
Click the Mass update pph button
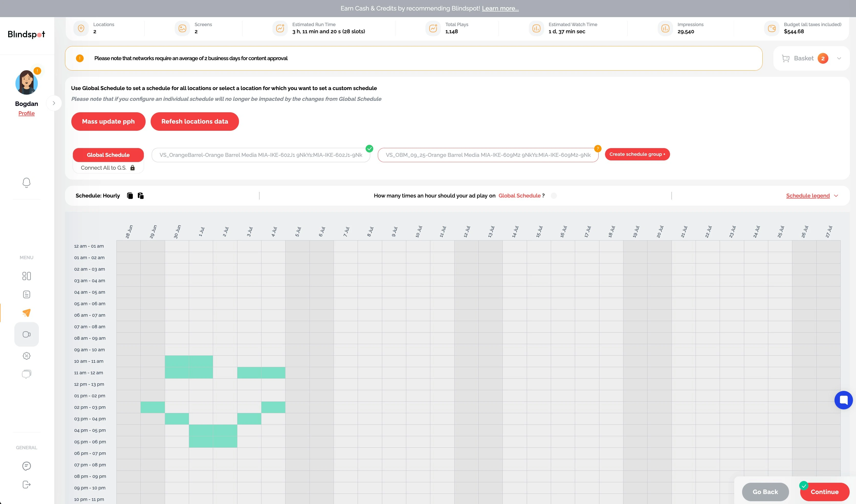[108, 122]
